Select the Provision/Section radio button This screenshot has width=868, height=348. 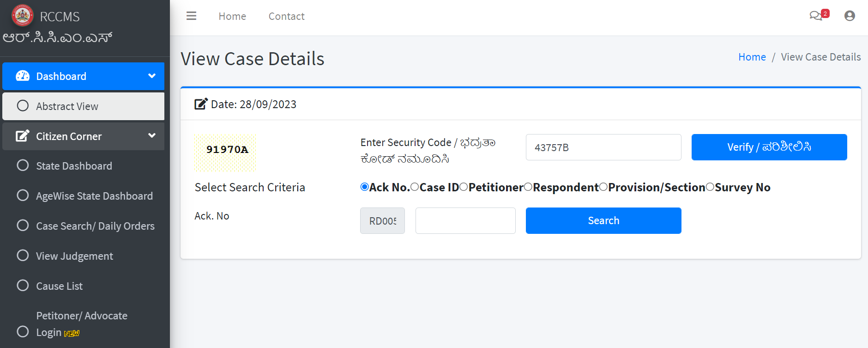[x=603, y=187]
